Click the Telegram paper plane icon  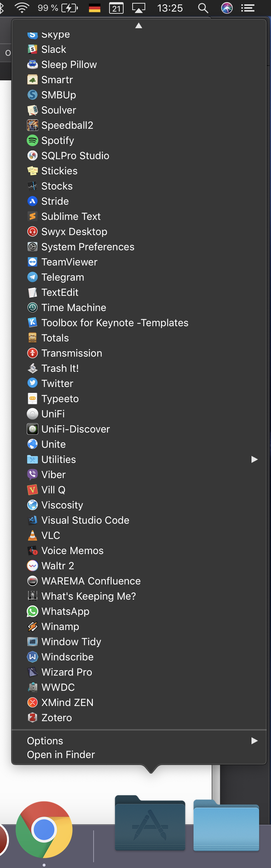(x=33, y=277)
